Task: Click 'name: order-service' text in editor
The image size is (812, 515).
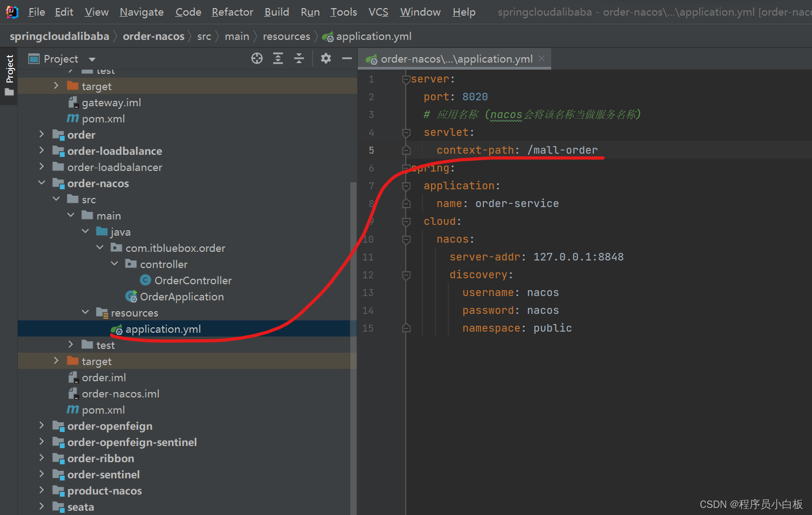Action: click(498, 203)
